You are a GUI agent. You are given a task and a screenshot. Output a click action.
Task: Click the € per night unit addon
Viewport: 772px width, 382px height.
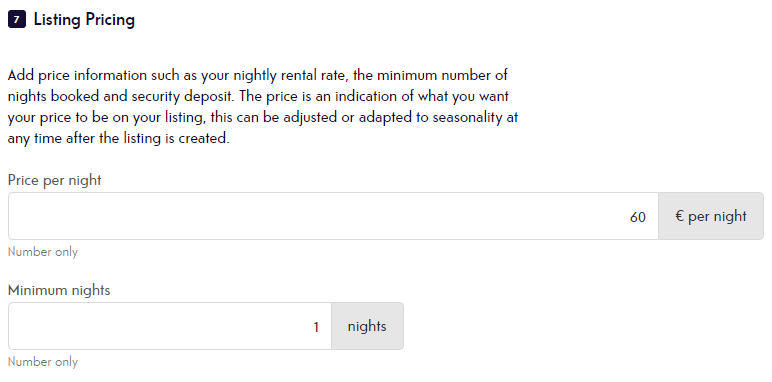coord(711,216)
